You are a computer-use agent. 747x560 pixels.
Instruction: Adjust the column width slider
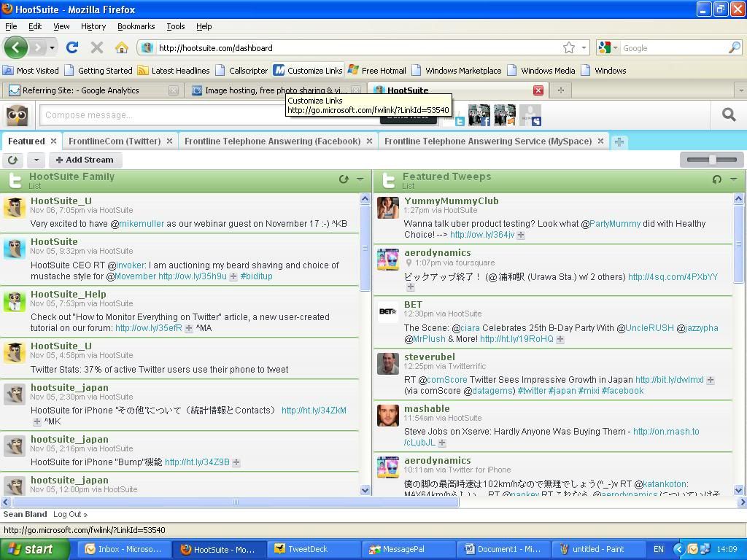point(711,159)
